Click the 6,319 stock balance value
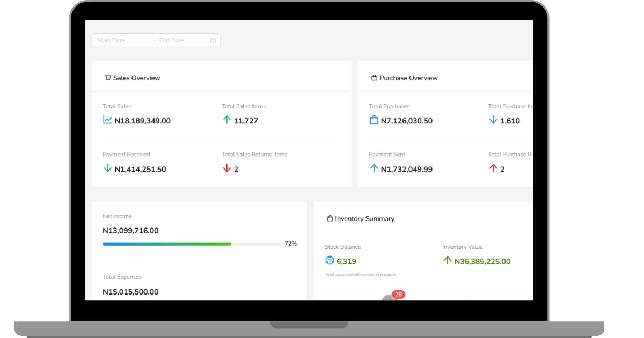 coord(347,261)
